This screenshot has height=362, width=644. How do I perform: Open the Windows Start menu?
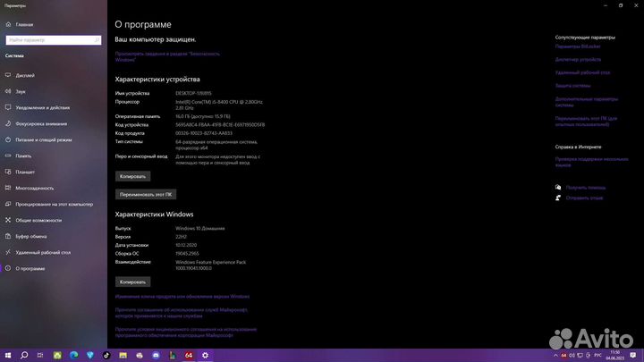(8, 356)
